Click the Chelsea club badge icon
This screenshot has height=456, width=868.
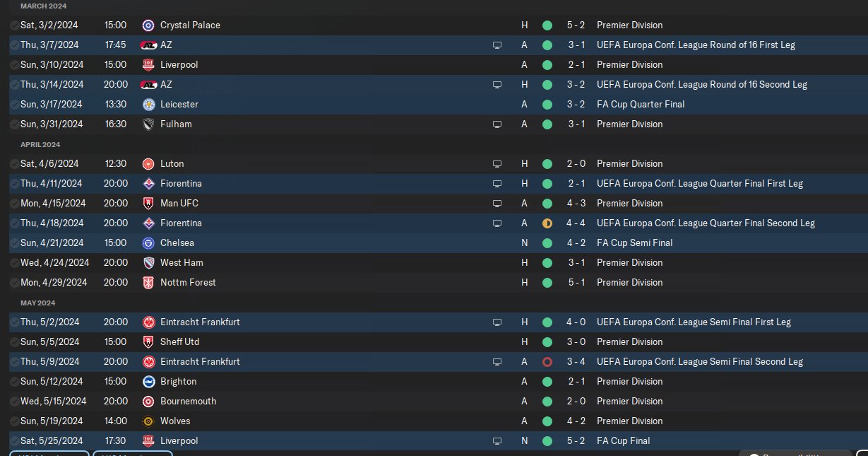pos(148,243)
